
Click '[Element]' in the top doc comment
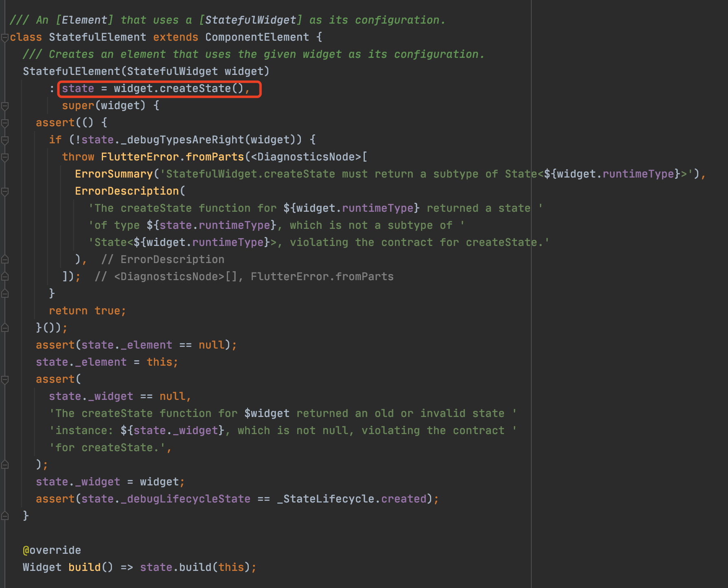[84, 20]
